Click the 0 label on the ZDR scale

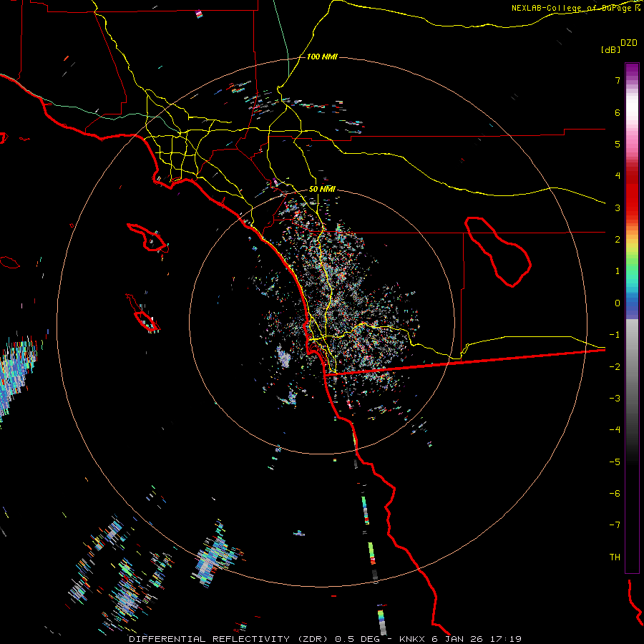click(x=618, y=303)
